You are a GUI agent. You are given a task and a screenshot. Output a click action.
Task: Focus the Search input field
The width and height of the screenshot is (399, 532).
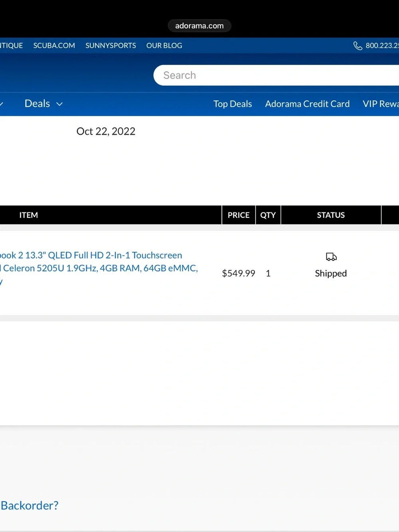click(x=276, y=75)
